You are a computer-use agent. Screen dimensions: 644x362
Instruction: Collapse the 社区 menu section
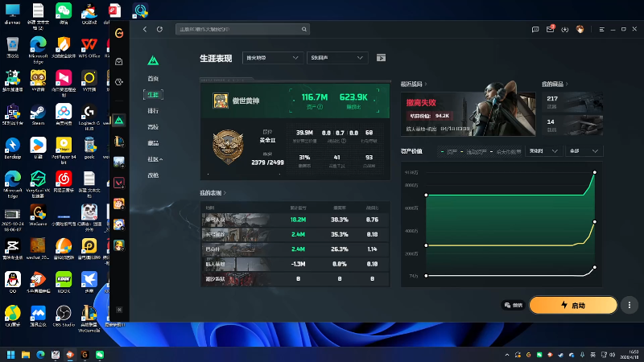[155, 159]
